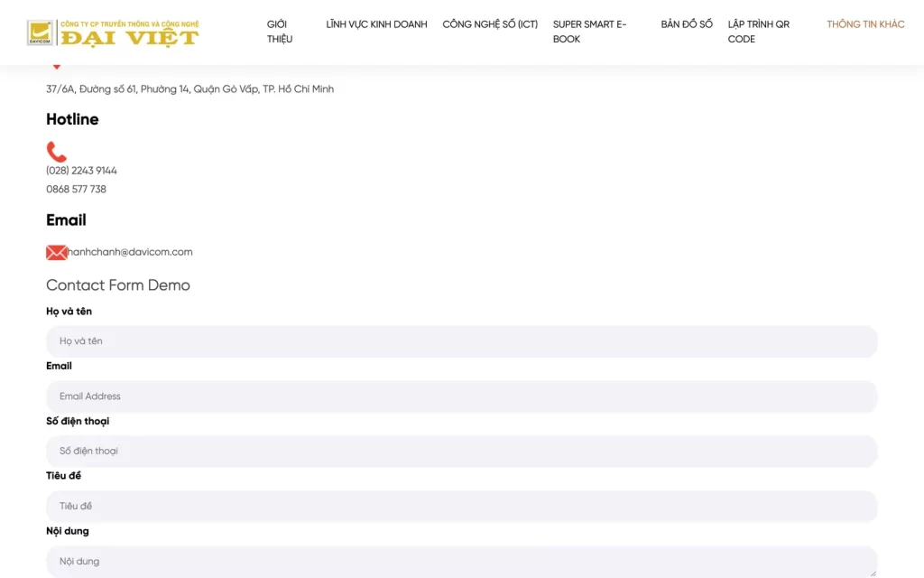Click the bold Email section heading

(x=66, y=220)
